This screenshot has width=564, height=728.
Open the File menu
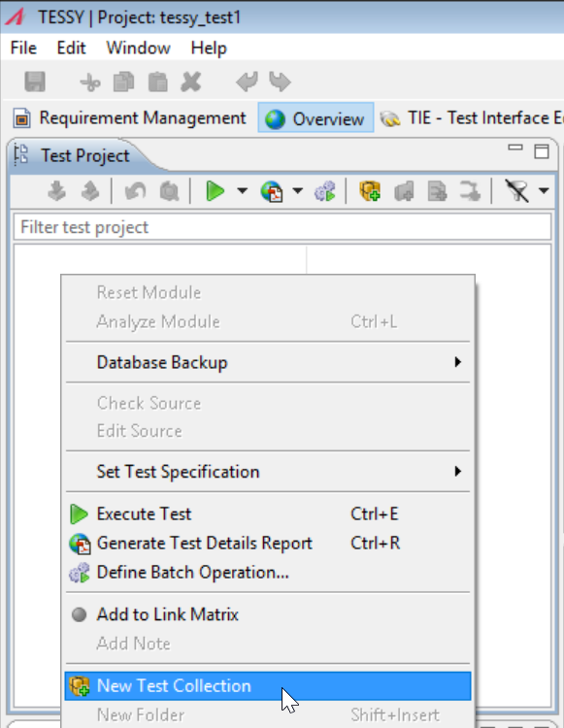pos(23,48)
